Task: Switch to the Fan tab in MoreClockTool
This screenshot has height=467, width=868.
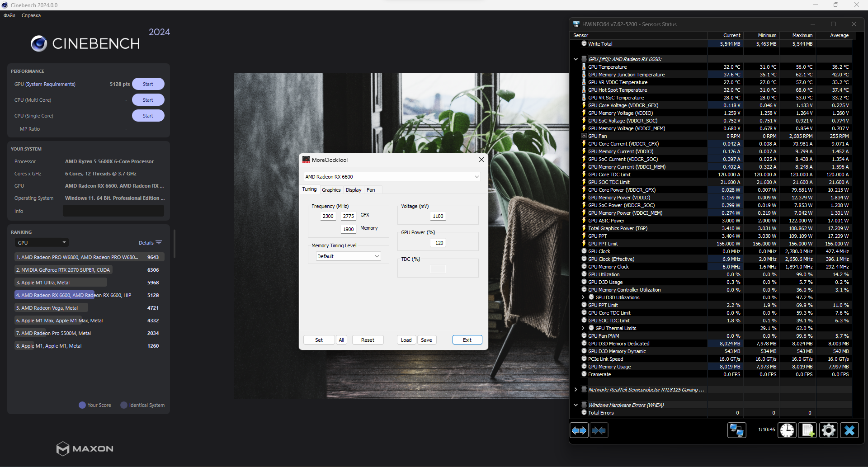Action: [x=371, y=190]
